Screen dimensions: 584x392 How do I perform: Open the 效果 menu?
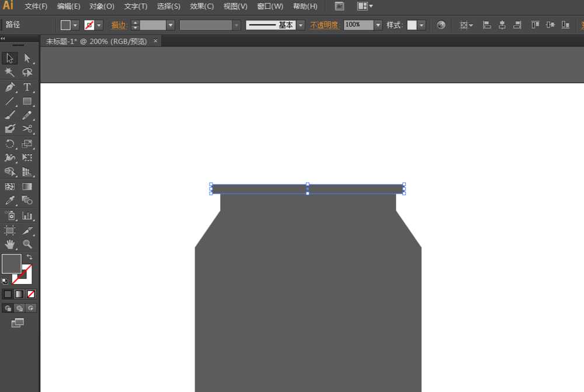pos(201,6)
